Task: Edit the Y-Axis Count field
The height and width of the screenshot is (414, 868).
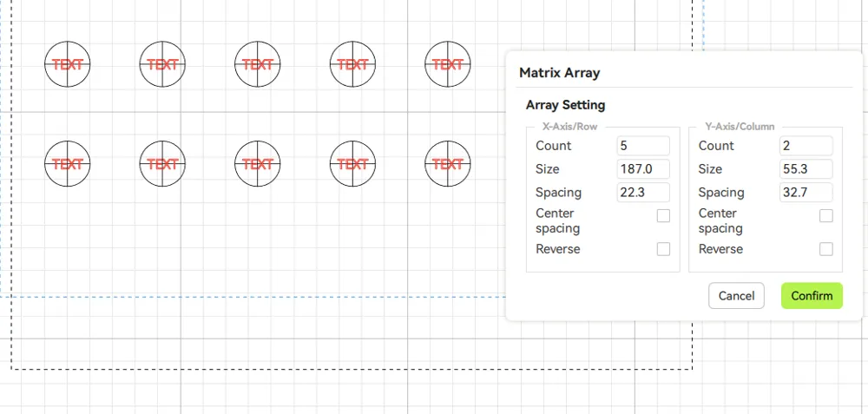Action: point(806,146)
